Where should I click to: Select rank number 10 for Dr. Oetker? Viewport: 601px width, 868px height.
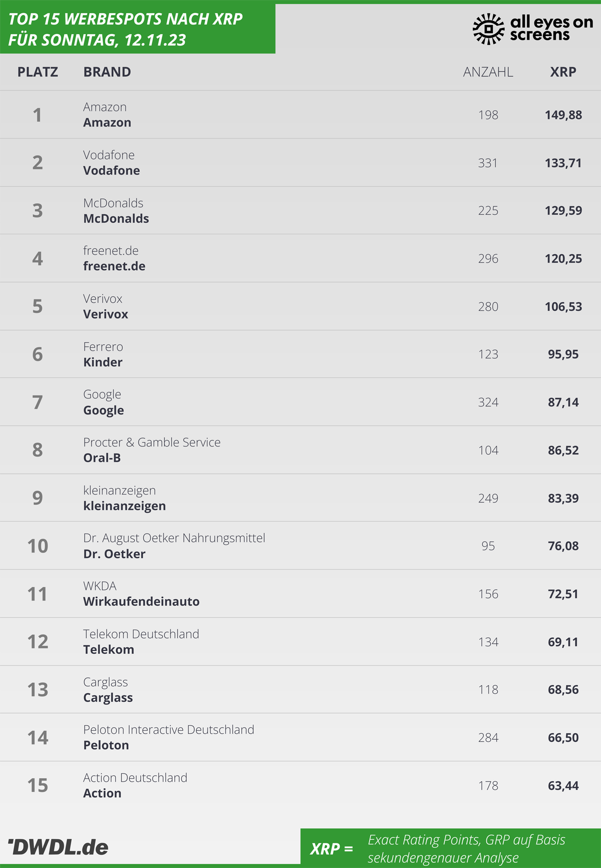(x=38, y=546)
